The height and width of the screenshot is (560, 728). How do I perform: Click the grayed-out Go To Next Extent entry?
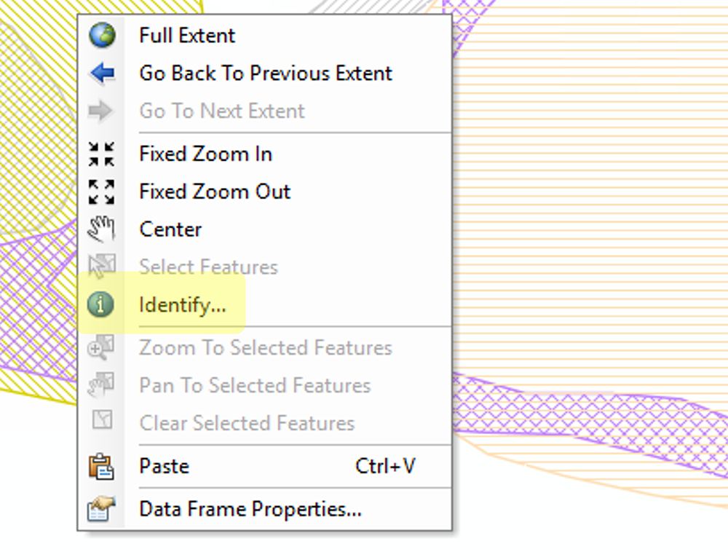pyautogui.click(x=221, y=111)
